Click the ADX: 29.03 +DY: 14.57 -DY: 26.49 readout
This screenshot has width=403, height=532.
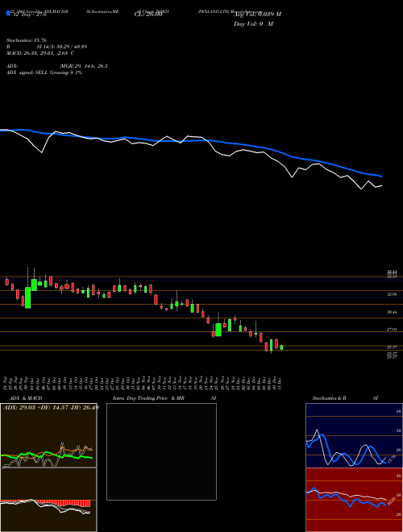click(x=51, y=407)
